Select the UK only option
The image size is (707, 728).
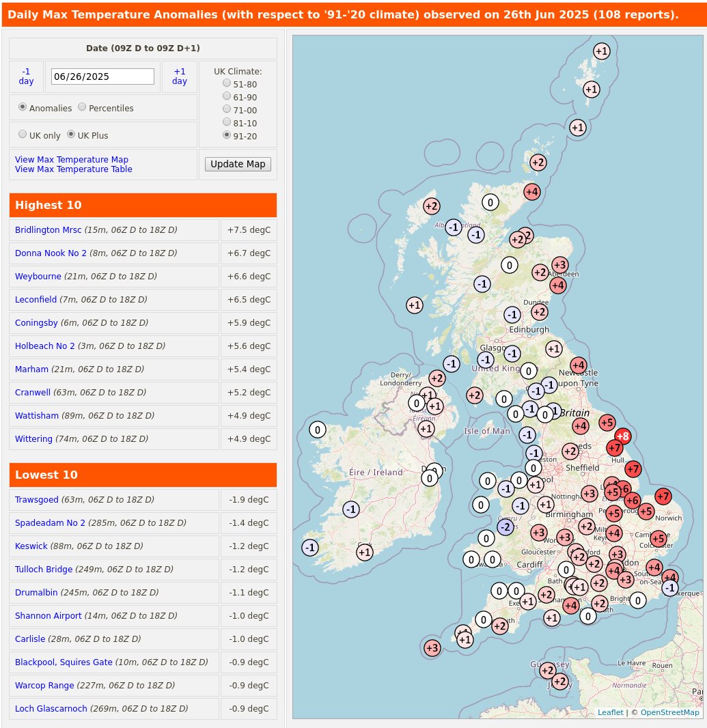click(x=23, y=134)
